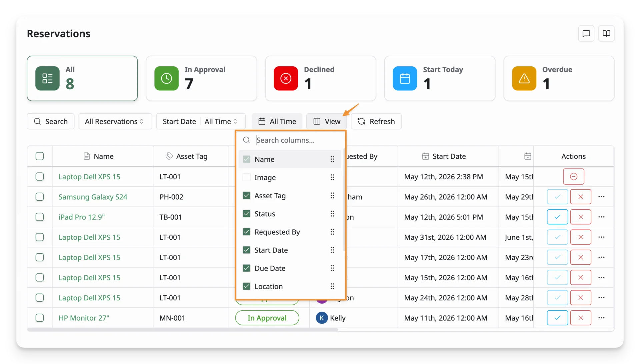The width and height of the screenshot is (640, 364).
Task: Click the orange Overdue warning icon
Action: click(524, 78)
